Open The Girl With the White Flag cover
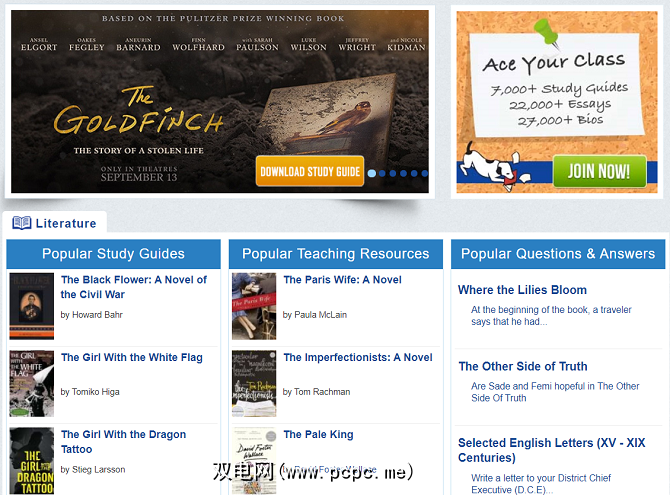 click(32, 383)
